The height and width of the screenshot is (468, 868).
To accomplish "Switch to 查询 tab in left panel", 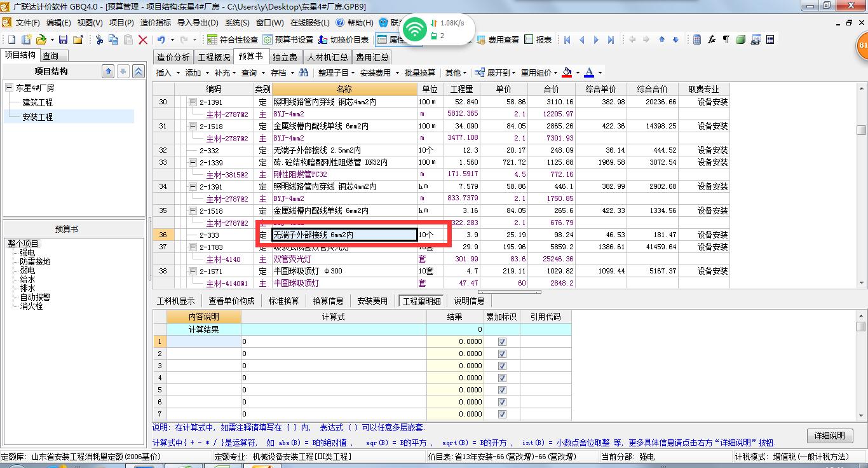I will point(51,56).
